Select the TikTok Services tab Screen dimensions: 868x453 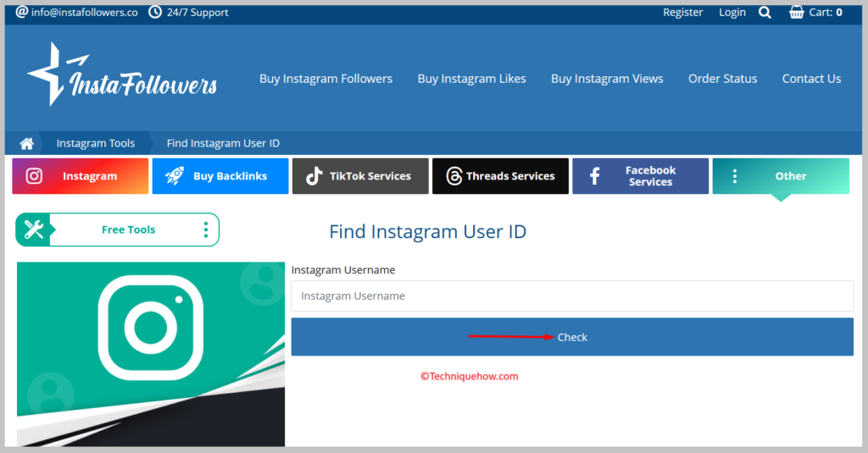coord(360,176)
